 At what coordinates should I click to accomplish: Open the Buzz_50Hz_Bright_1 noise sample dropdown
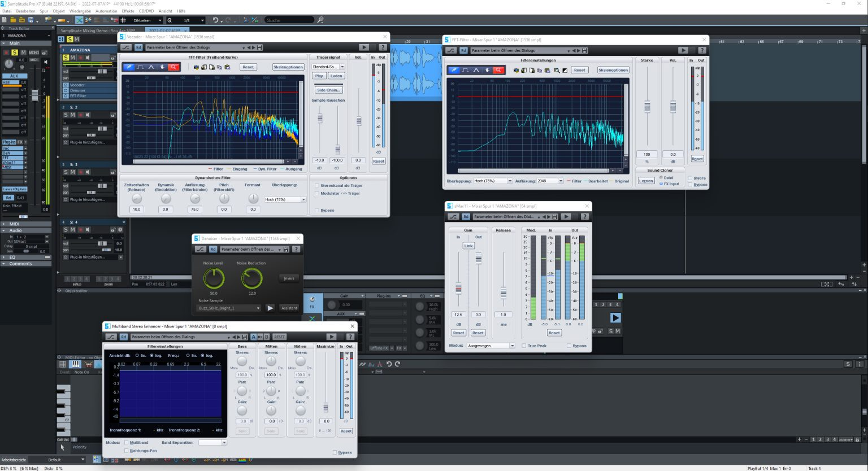tap(229, 308)
